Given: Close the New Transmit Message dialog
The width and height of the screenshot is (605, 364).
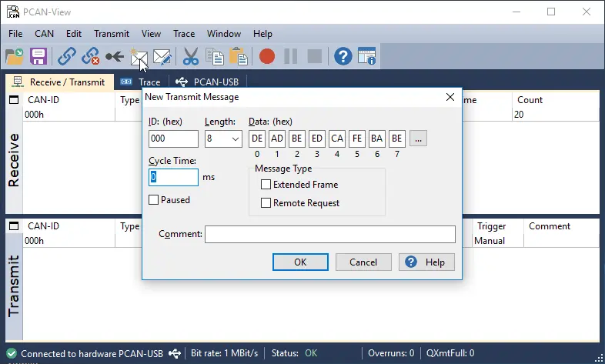Looking at the screenshot, I should [450, 97].
